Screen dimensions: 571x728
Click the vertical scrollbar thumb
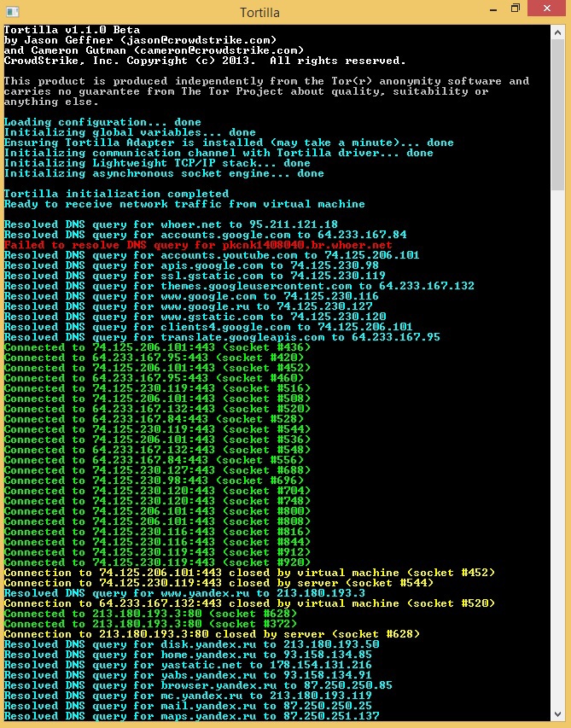[x=559, y=115]
